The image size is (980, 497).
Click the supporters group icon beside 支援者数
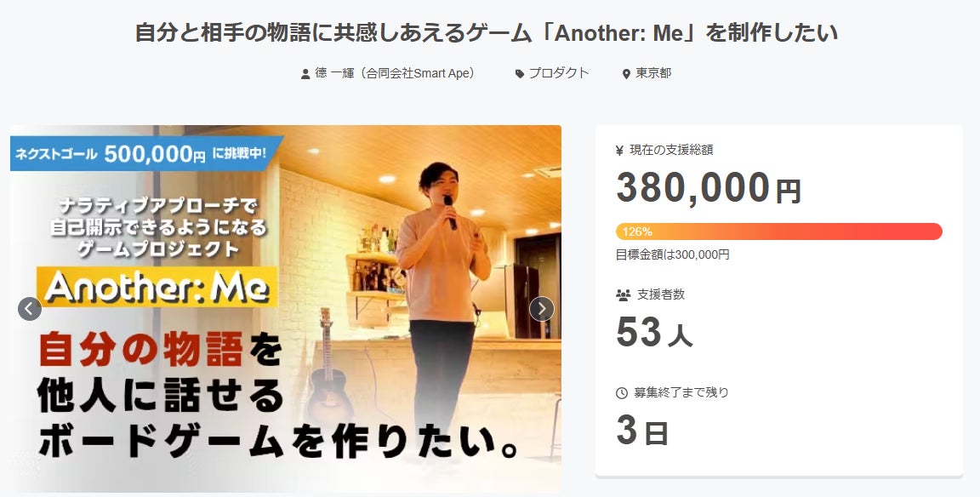623,295
